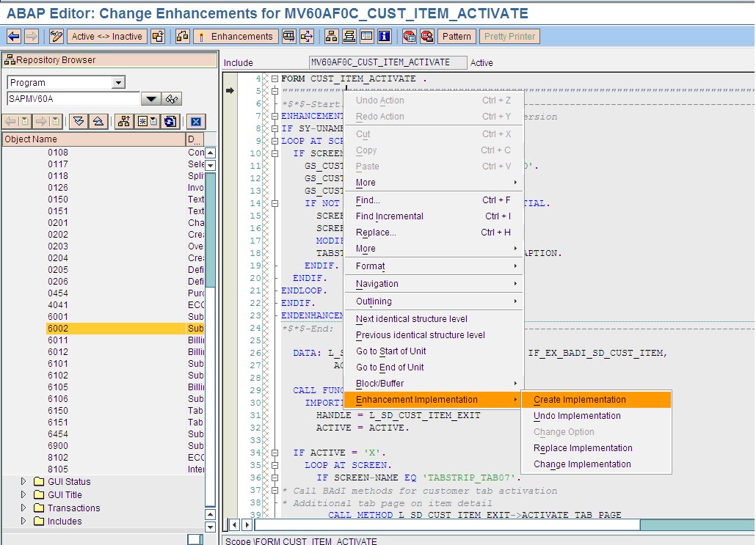Refresh the Repository Browser object list
756x545 pixels.
point(170,121)
